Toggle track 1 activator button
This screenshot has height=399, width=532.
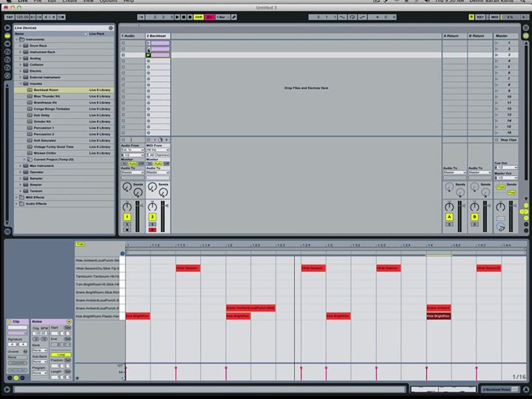tap(127, 216)
